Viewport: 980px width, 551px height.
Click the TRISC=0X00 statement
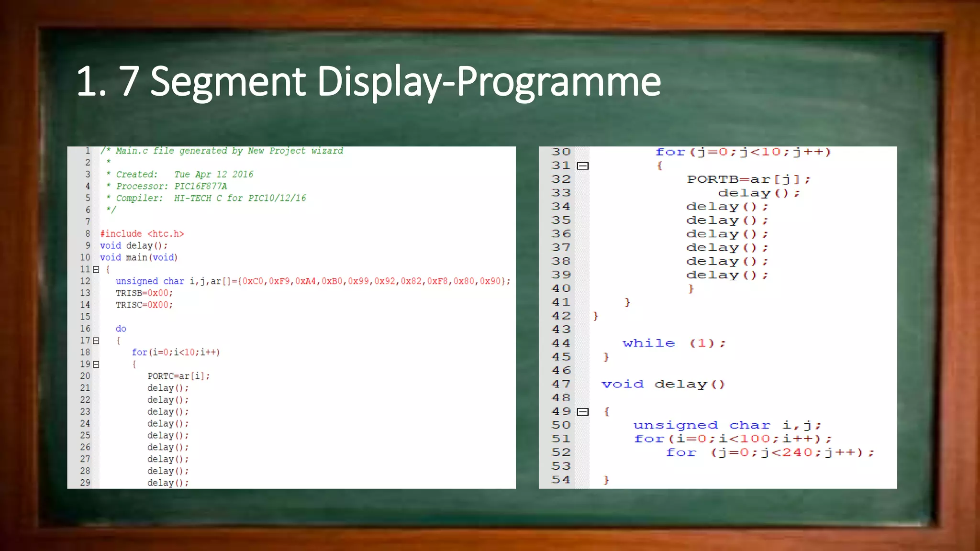(x=144, y=305)
